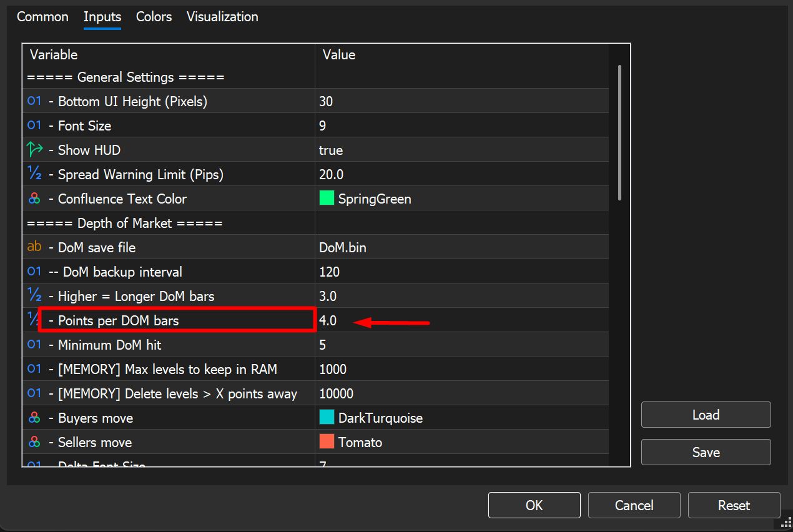Click the fraction icon beside Spread Warning Limit
This screenshot has height=532, width=793.
pos(34,174)
